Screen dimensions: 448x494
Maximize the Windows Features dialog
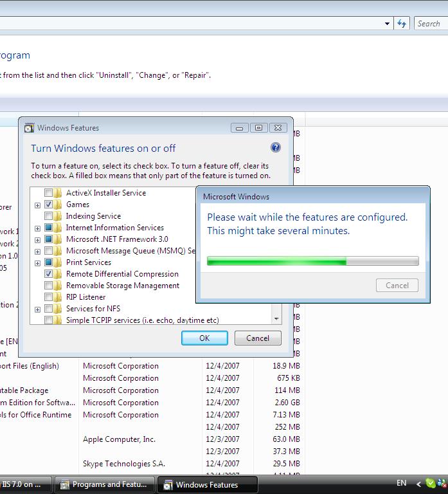click(x=258, y=127)
